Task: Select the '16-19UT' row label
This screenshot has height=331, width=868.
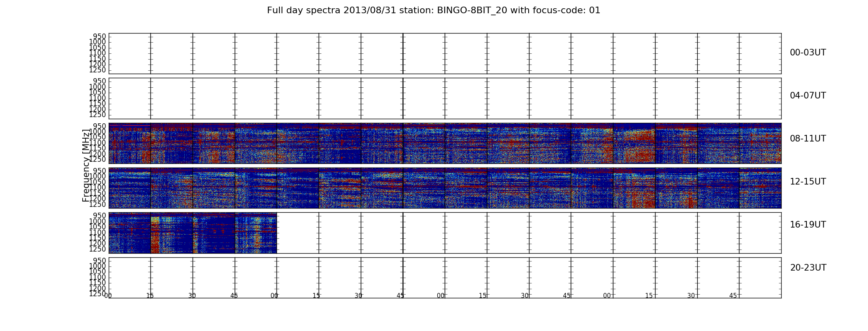Action: click(x=808, y=225)
